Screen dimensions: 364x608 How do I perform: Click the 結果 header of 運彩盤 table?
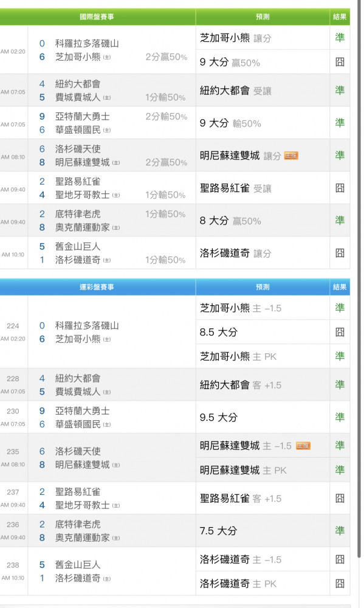[x=340, y=287]
